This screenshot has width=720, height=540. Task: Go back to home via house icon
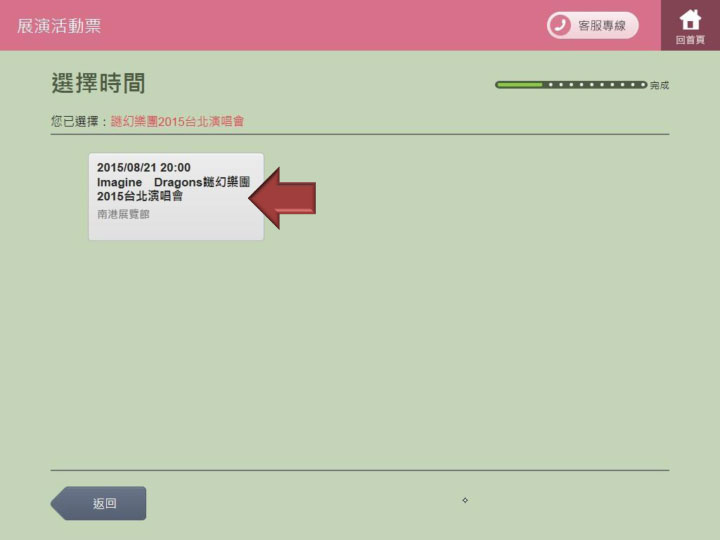tap(690, 25)
